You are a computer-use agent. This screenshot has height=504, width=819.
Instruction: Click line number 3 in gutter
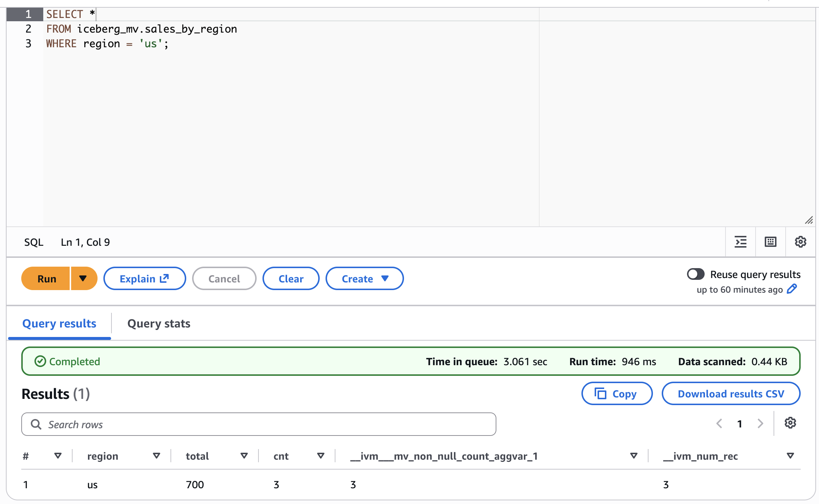tap(28, 44)
